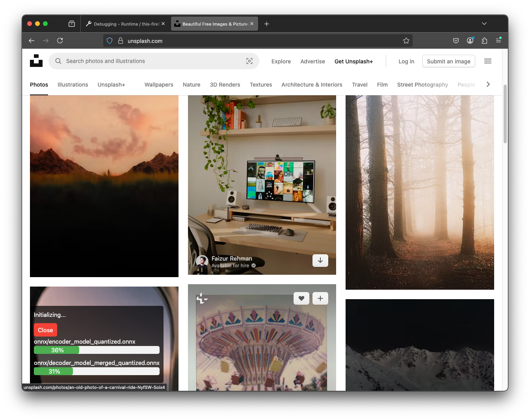Select the Travel category
Viewport: 530px width, 420px height.
pyautogui.click(x=360, y=85)
